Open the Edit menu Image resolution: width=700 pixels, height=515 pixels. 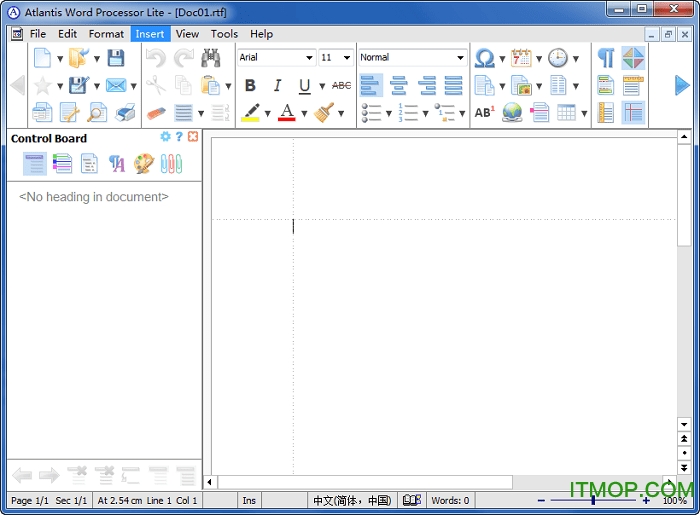67,34
